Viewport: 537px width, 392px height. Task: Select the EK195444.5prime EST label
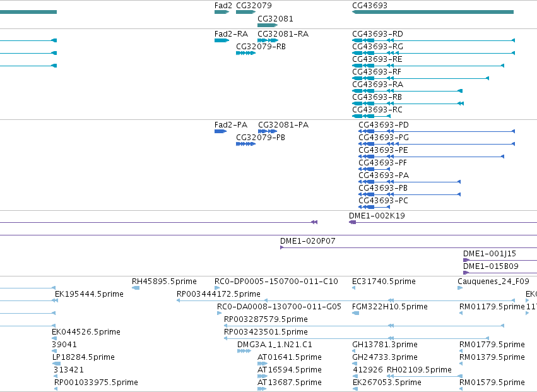(x=89, y=295)
